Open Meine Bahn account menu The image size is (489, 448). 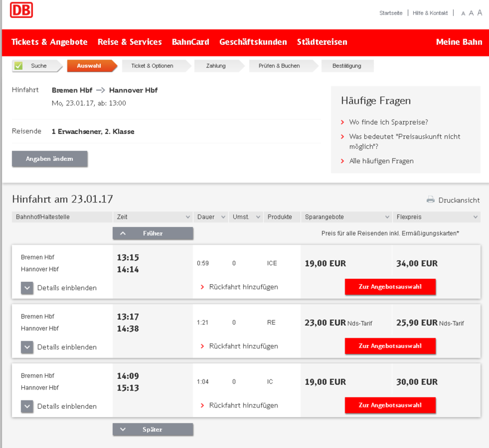pyautogui.click(x=459, y=42)
